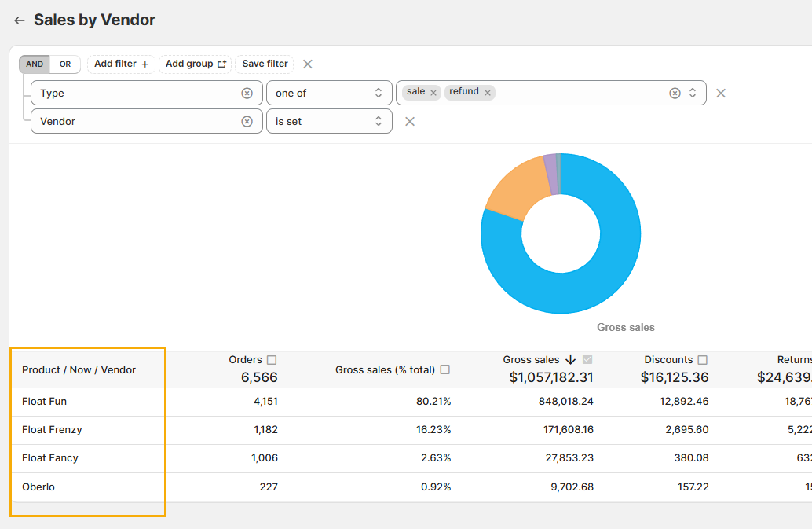Switch filter logic to OR
The image size is (812, 529).
tap(65, 64)
